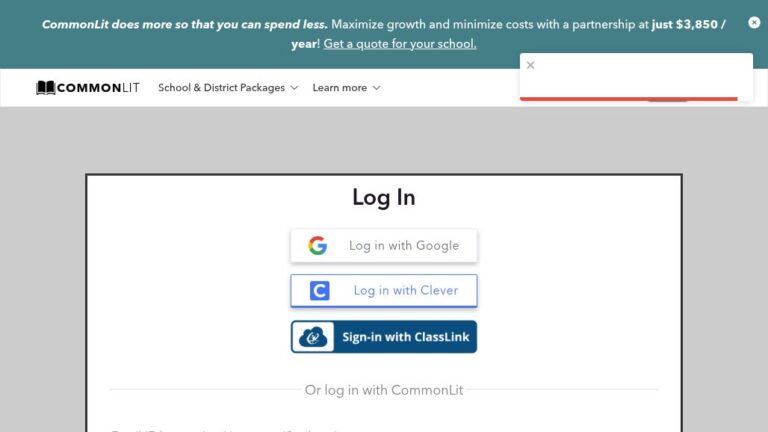
Task: Sign in with ClassLink
Action: 384,337
